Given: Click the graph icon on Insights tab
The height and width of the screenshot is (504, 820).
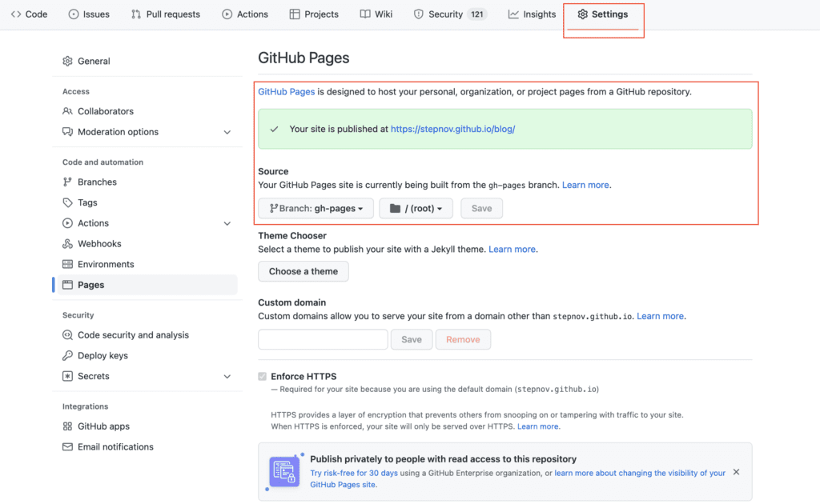Looking at the screenshot, I should point(513,14).
